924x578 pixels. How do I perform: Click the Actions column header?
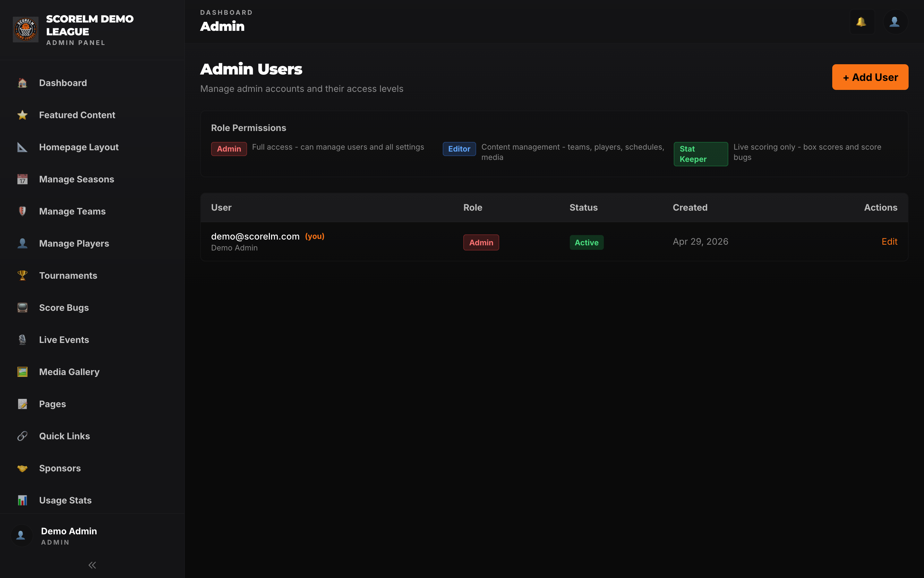coord(880,207)
